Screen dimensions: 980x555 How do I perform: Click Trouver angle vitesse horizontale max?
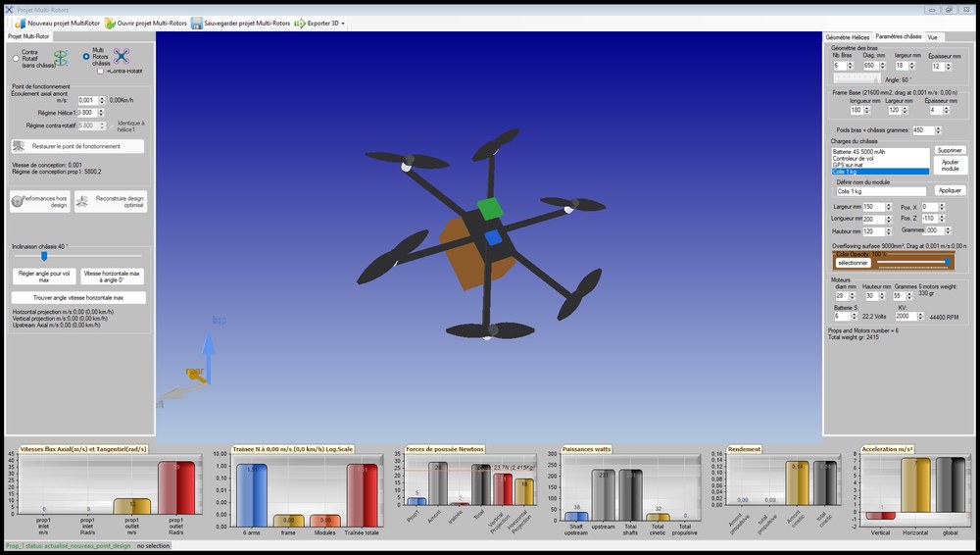pos(78,298)
